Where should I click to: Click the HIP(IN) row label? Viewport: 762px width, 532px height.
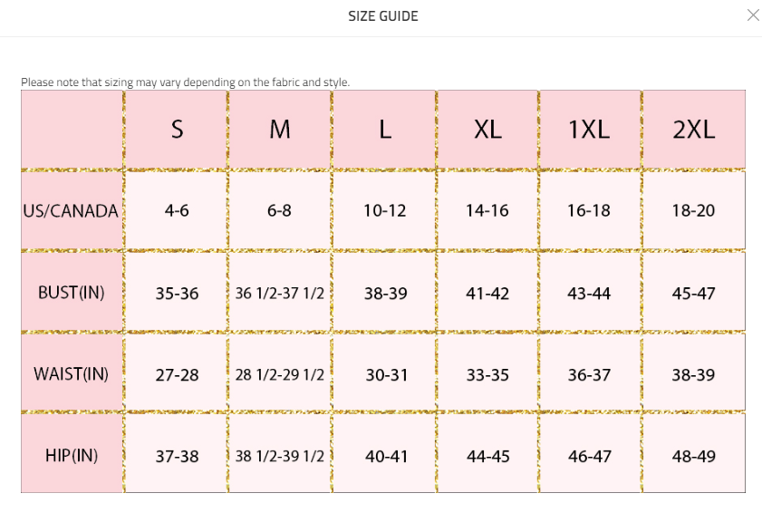point(71,455)
